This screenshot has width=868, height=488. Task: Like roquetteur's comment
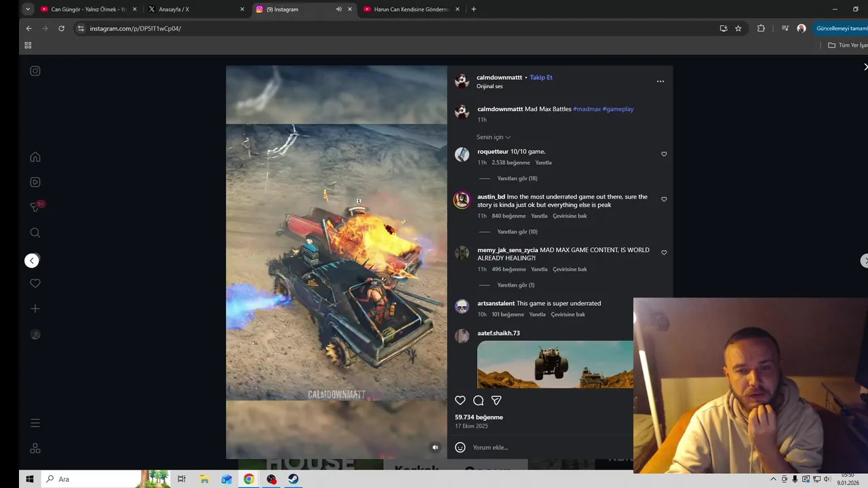tap(664, 154)
